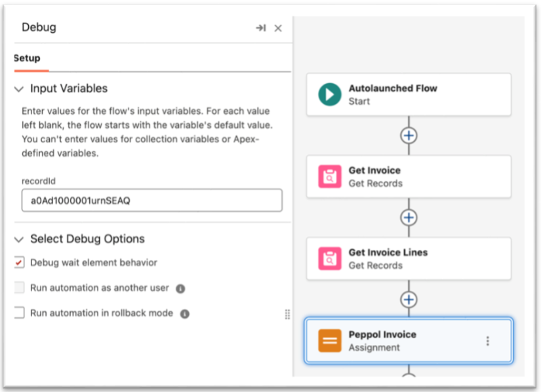Add element after Autolaunched Flow Start
This screenshot has height=392, width=541.
pos(409,136)
